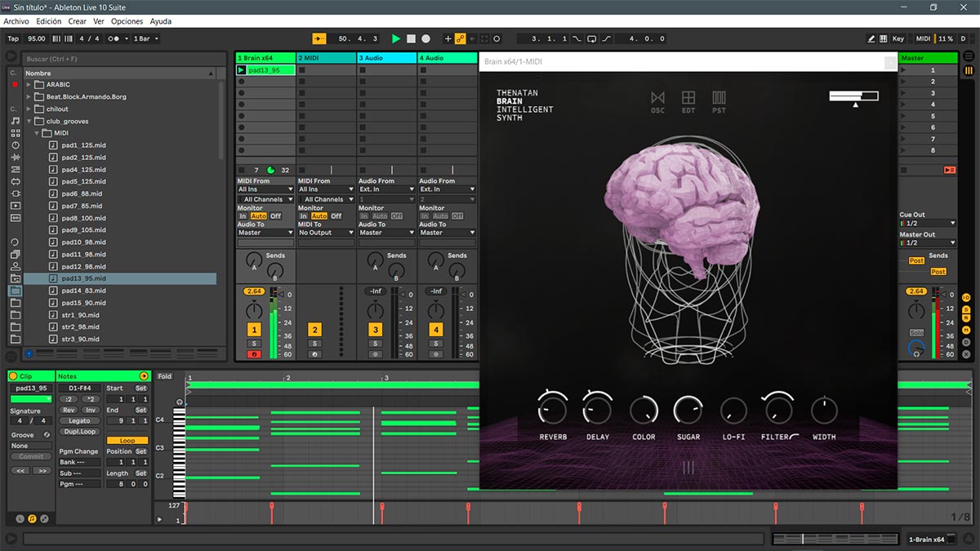980x551 pixels.
Task: Click the Dupl.Loop button
Action: click(79, 431)
